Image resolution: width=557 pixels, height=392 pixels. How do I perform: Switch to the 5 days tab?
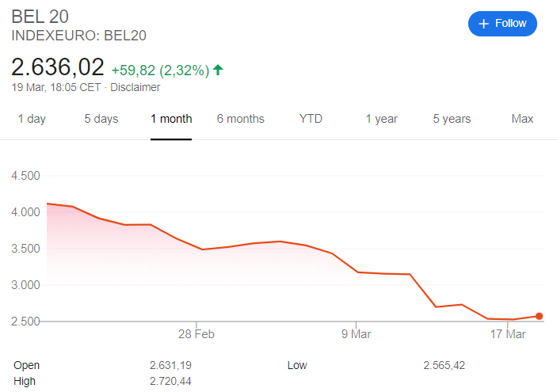point(101,119)
